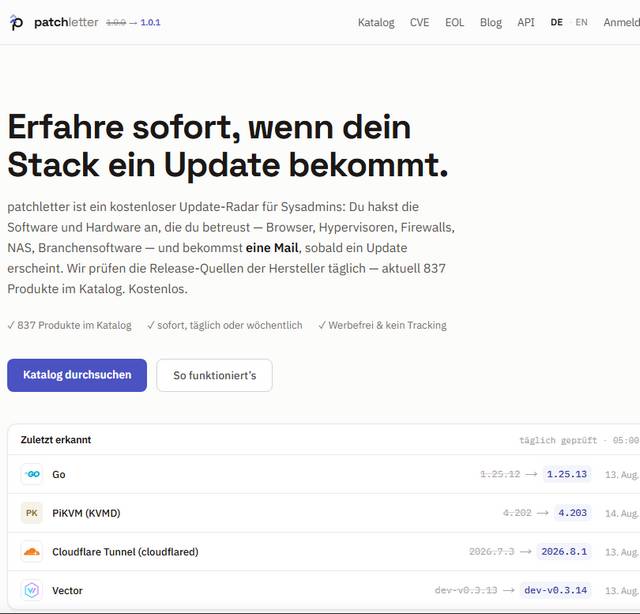Click the Zuletzt erkannt heading

(x=56, y=440)
